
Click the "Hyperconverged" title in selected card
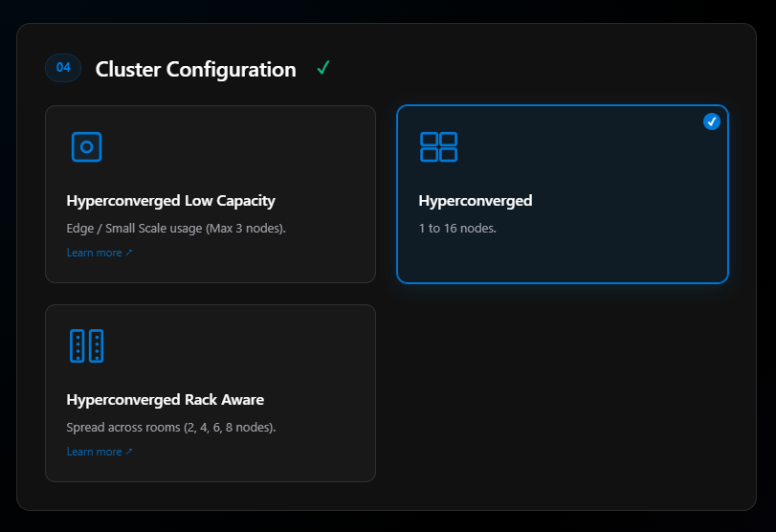click(475, 201)
